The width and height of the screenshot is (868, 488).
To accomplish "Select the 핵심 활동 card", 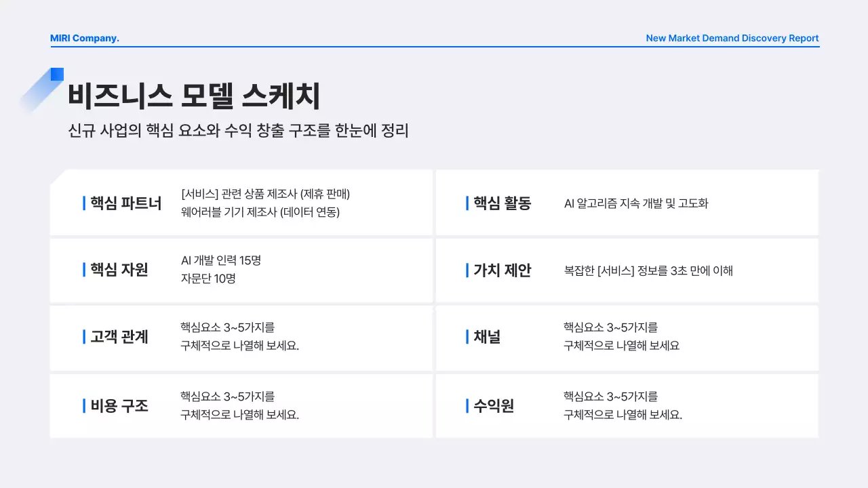I will point(627,202).
